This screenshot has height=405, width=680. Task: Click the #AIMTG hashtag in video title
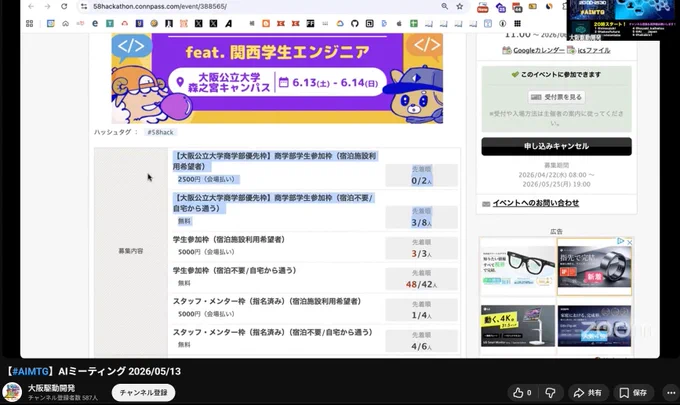30,372
